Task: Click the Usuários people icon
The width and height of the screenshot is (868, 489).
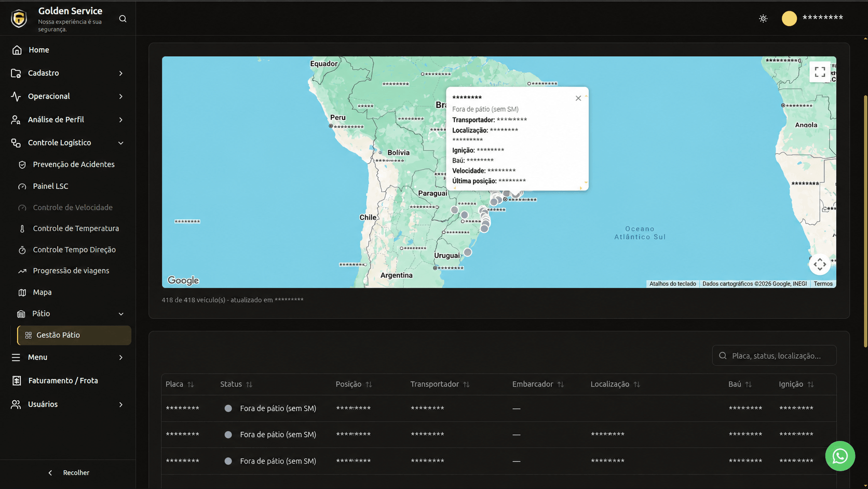Action: click(16, 404)
